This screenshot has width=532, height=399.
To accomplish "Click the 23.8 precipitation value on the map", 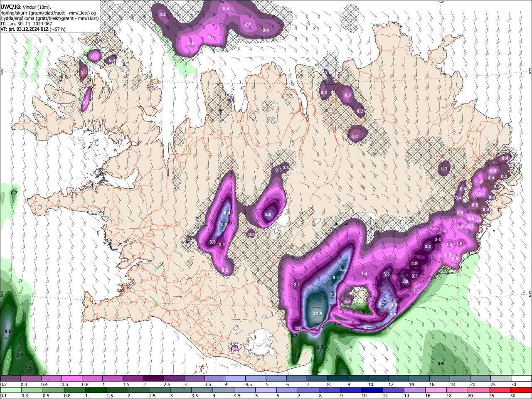I will coord(318,313).
